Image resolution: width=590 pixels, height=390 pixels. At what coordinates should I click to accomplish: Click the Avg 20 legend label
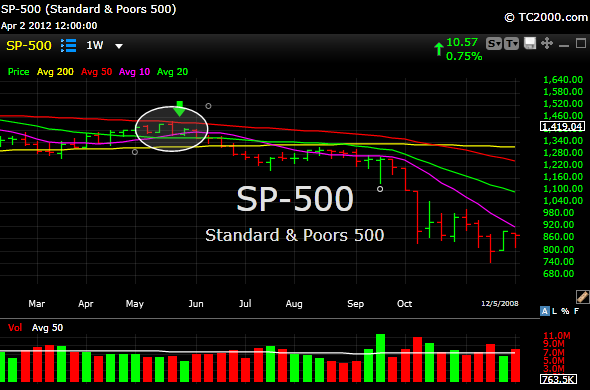(x=172, y=72)
